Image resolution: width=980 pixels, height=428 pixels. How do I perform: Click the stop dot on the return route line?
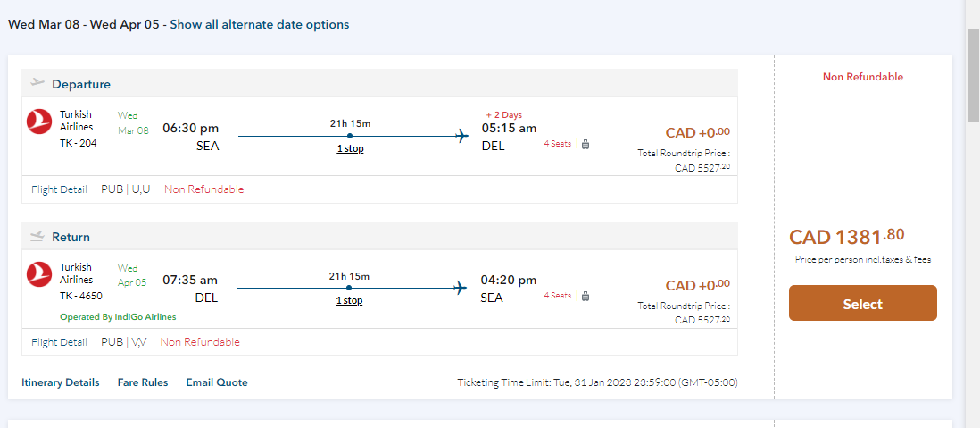(349, 288)
